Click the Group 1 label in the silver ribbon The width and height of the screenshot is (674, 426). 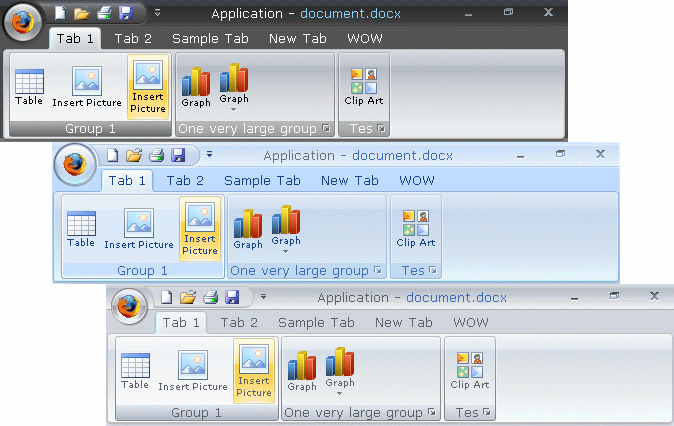pyautogui.click(x=198, y=412)
